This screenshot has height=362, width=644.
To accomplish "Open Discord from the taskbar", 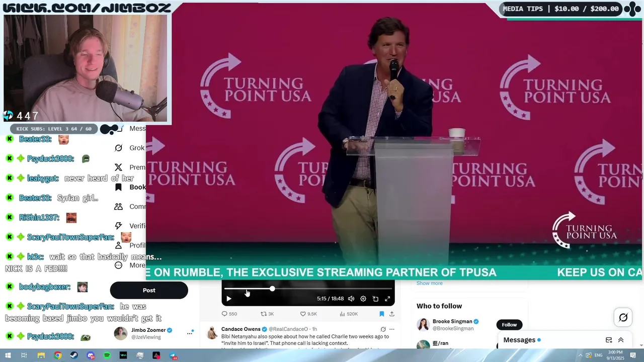I will (x=91, y=355).
